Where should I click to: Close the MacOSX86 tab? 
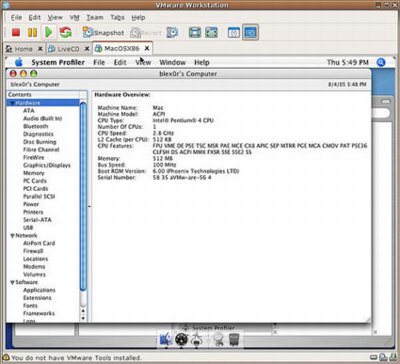click(146, 49)
